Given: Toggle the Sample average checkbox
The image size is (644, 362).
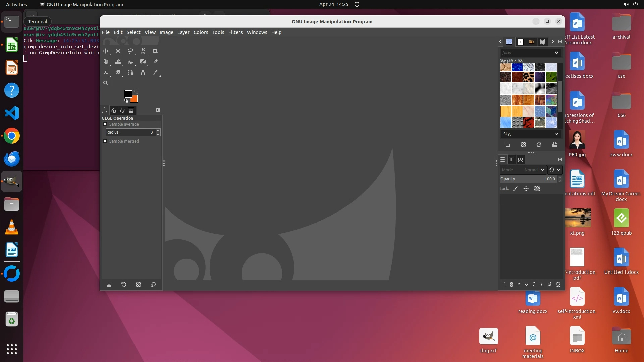Looking at the screenshot, I should 105,124.
